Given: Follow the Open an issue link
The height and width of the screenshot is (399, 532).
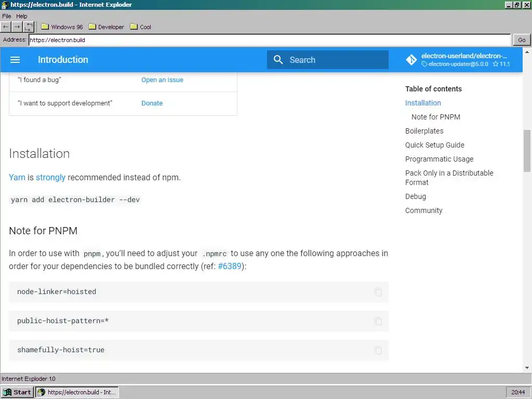Looking at the screenshot, I should click(x=162, y=79).
